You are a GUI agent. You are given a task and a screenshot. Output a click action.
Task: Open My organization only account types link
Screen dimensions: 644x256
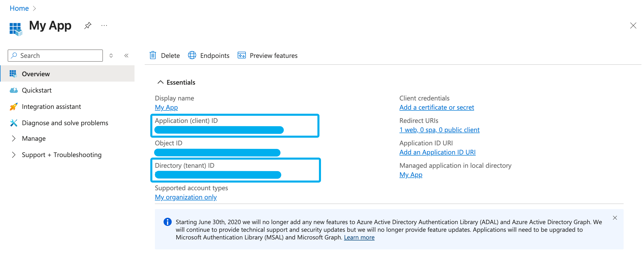point(185,197)
